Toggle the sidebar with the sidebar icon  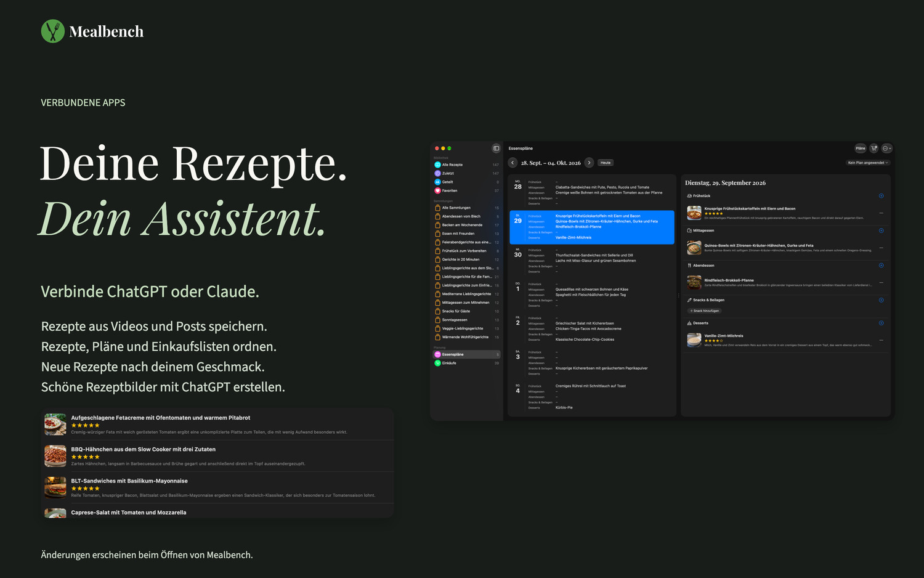(x=496, y=149)
